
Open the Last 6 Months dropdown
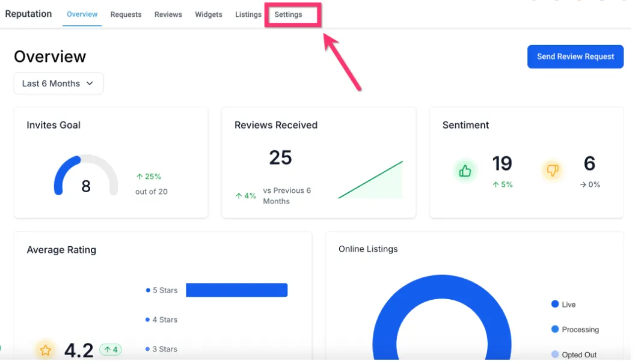coord(59,83)
